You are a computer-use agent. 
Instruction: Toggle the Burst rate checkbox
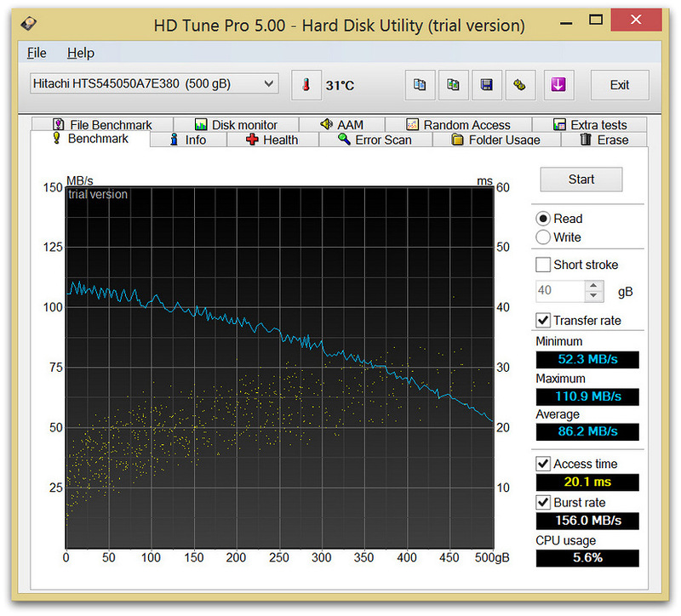543,502
